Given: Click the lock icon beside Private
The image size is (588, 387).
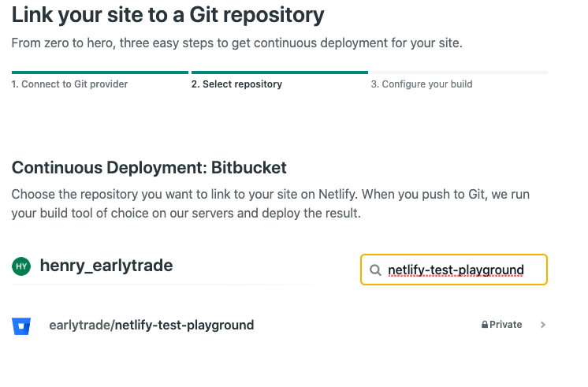Looking at the screenshot, I should 485,325.
